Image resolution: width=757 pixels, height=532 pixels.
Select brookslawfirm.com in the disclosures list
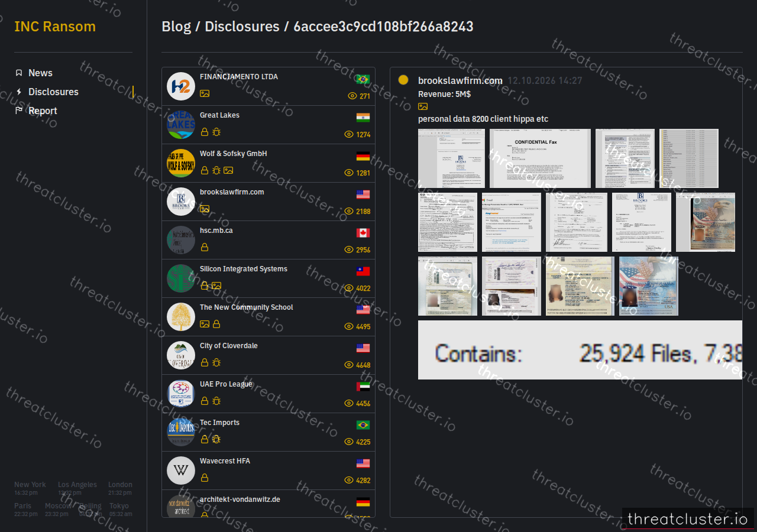[x=268, y=202]
